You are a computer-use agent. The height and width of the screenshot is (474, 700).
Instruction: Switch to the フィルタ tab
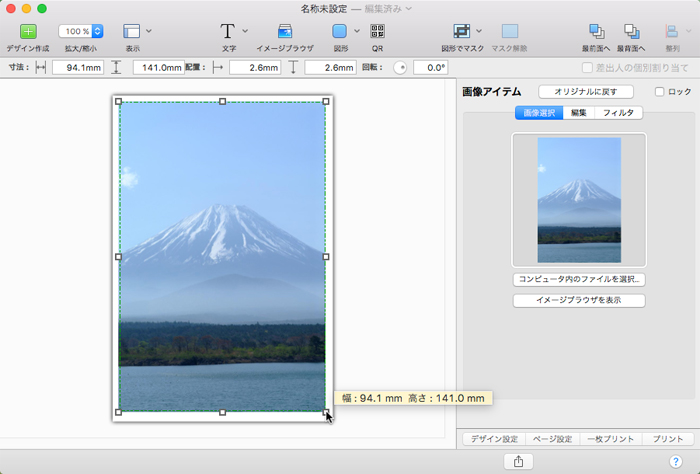(x=618, y=113)
